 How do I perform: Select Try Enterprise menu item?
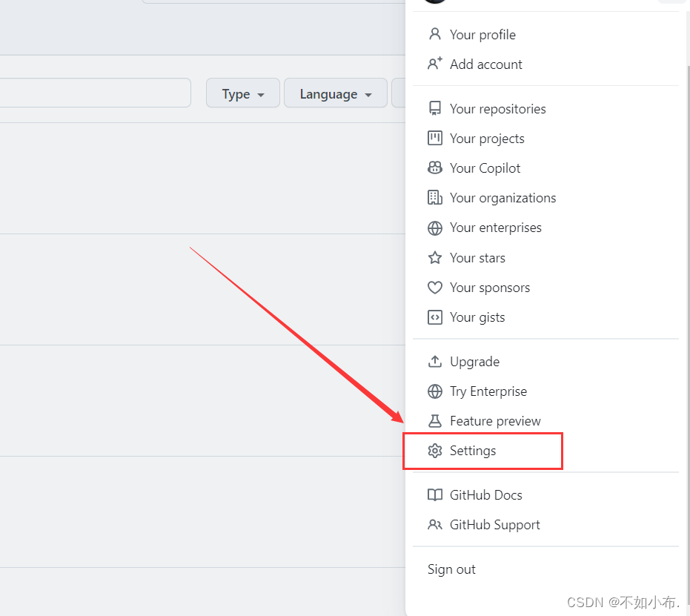[x=488, y=391]
